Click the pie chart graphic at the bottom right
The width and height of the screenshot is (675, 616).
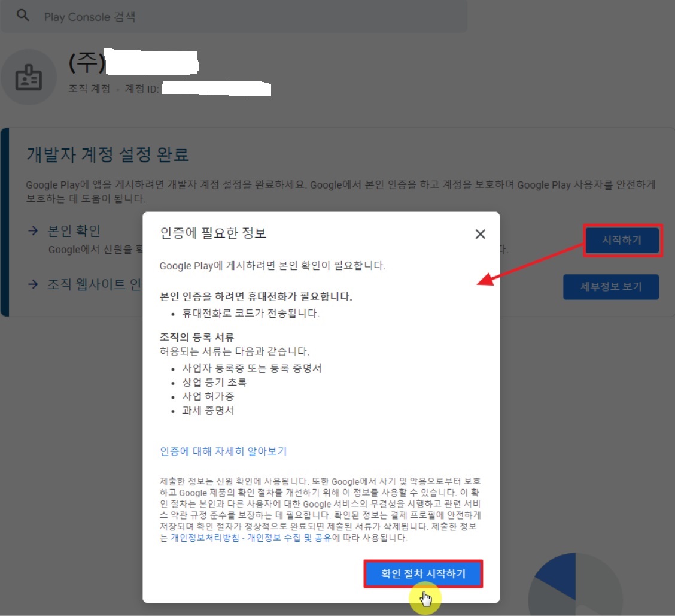pos(575,584)
